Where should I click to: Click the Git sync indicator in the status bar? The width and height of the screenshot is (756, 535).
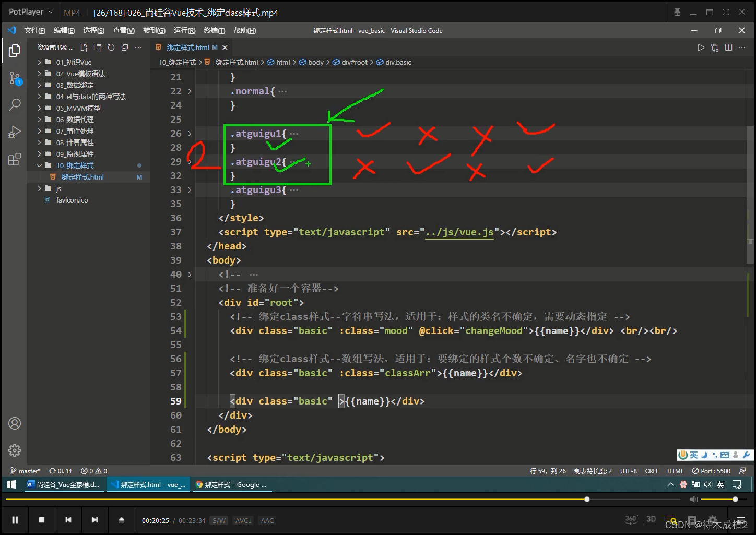click(61, 471)
